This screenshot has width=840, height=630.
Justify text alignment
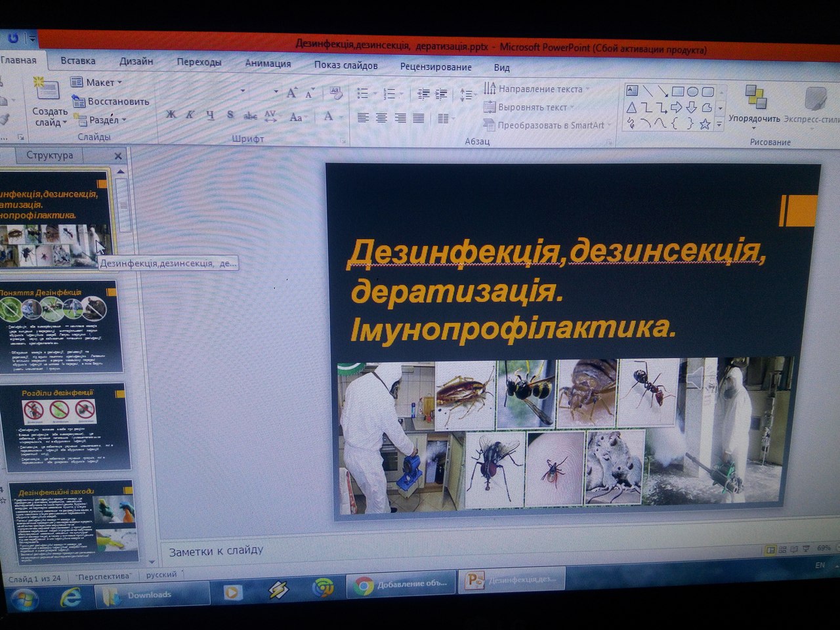click(419, 119)
